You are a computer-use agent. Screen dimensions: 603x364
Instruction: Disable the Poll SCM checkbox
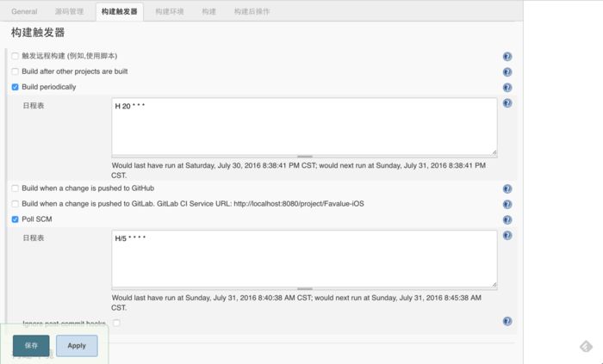[15, 219]
